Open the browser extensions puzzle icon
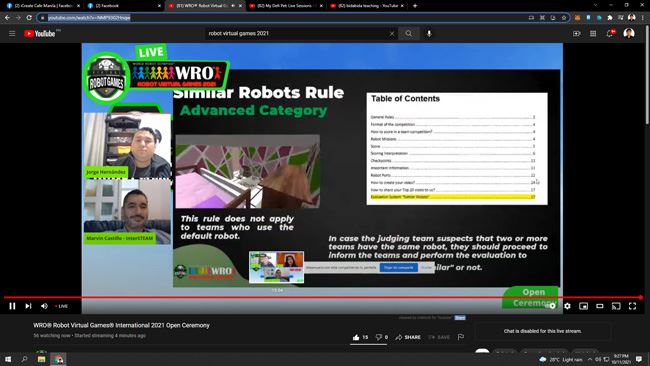650x366 pixels. coord(610,18)
